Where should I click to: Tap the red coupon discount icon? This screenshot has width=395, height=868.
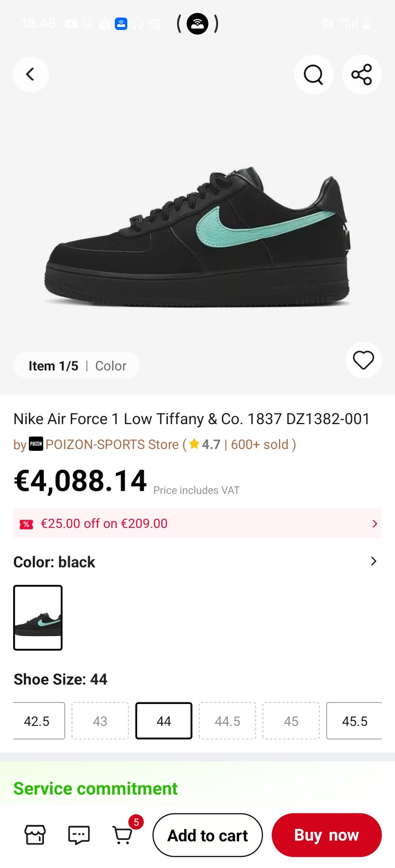26,524
